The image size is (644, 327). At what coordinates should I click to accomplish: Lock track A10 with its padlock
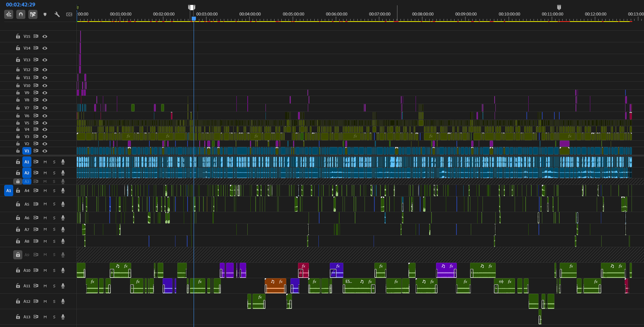point(18,270)
